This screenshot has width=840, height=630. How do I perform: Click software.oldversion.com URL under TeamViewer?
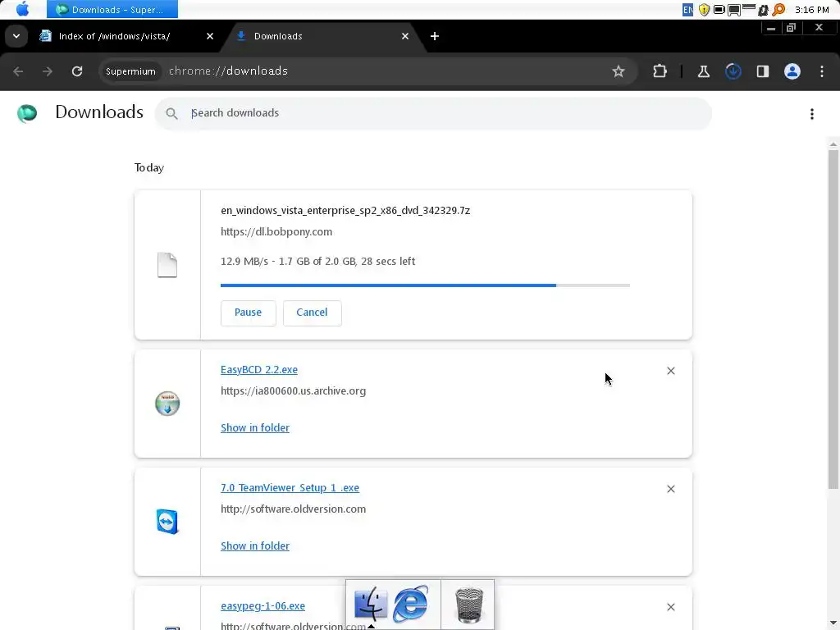(293, 509)
